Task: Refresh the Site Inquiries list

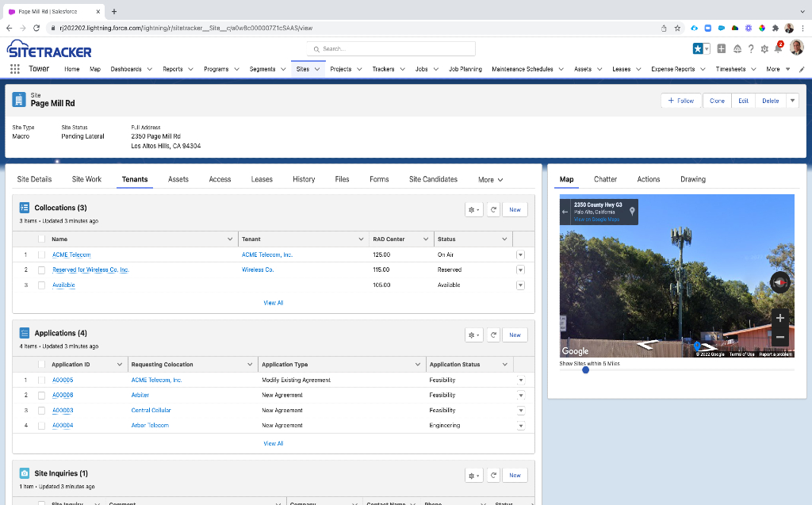Action: (493, 476)
